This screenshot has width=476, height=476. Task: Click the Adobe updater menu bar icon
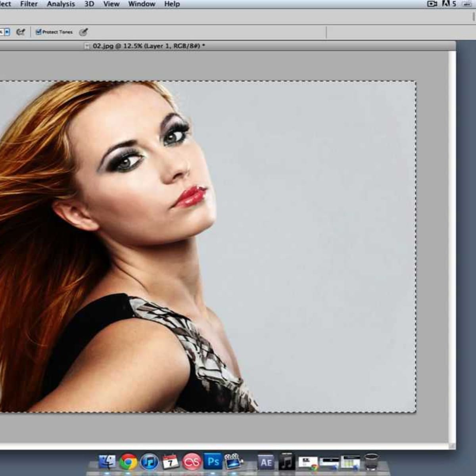pyautogui.click(x=449, y=4)
